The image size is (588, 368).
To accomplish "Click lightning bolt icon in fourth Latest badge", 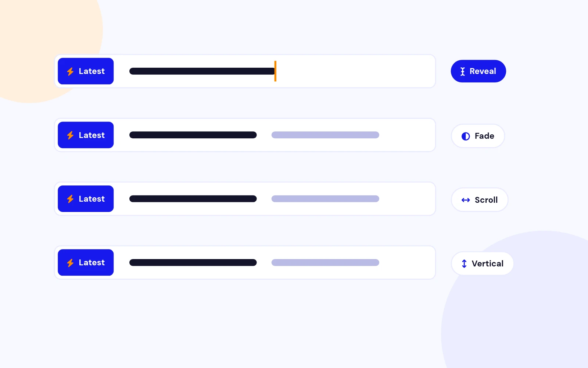I will (70, 263).
